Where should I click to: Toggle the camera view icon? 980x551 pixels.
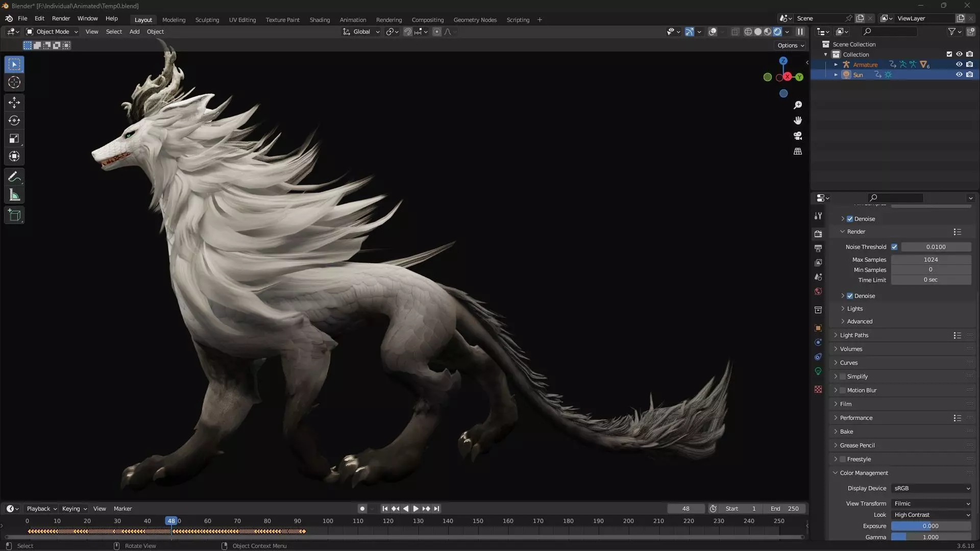798,136
